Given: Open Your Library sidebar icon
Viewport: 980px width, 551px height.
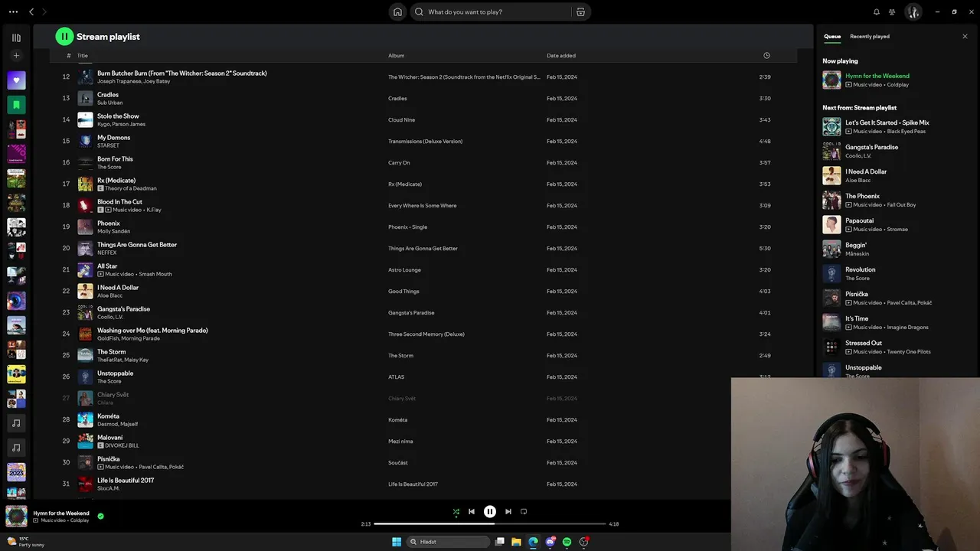Looking at the screenshot, I should (x=16, y=37).
